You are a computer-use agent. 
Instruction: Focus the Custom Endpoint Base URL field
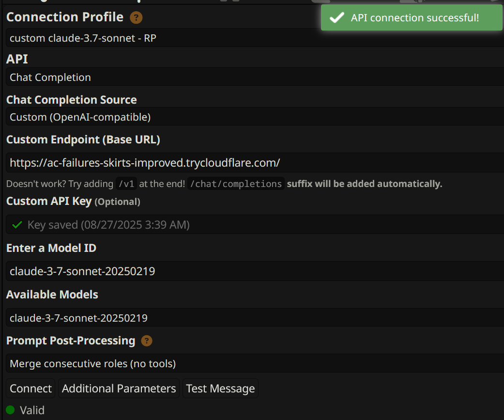254,163
